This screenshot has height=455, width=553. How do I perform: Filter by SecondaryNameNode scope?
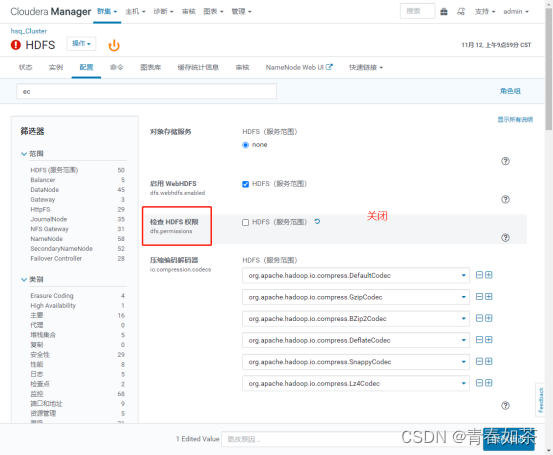click(61, 249)
